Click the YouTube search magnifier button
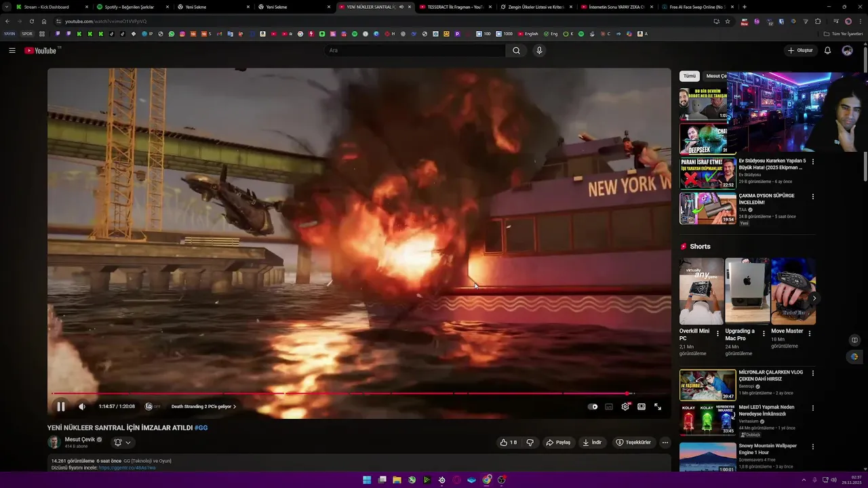868x488 pixels. click(516, 50)
